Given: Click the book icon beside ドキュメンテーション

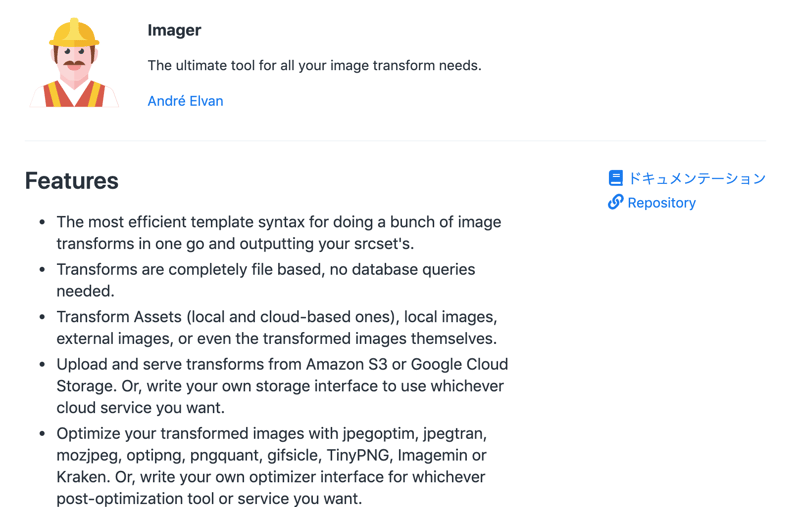Looking at the screenshot, I should 615,178.
